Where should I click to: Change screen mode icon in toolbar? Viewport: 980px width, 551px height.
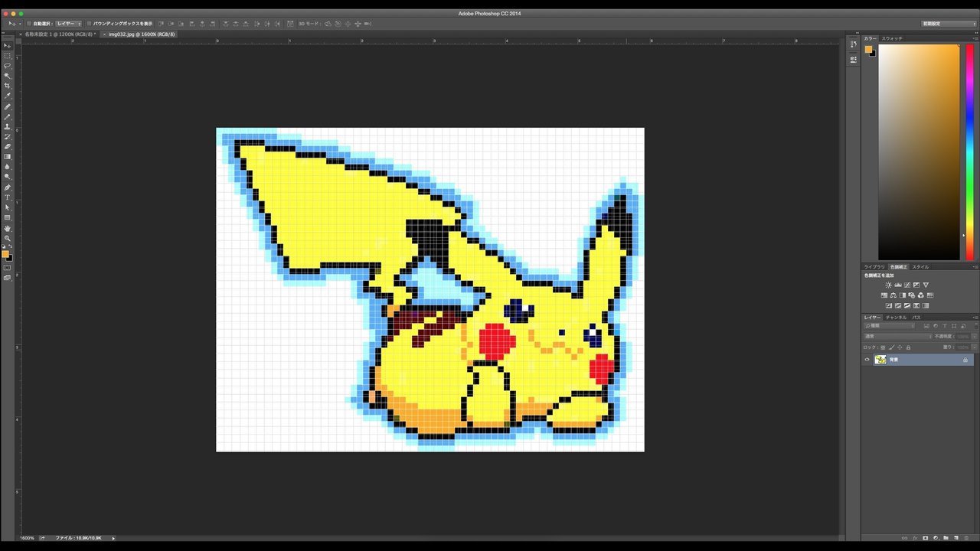pos(8,278)
